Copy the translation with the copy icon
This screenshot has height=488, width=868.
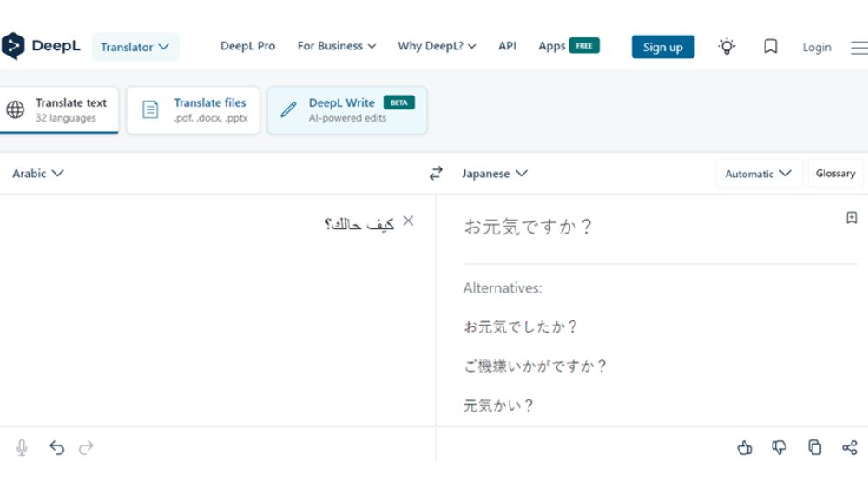click(814, 448)
